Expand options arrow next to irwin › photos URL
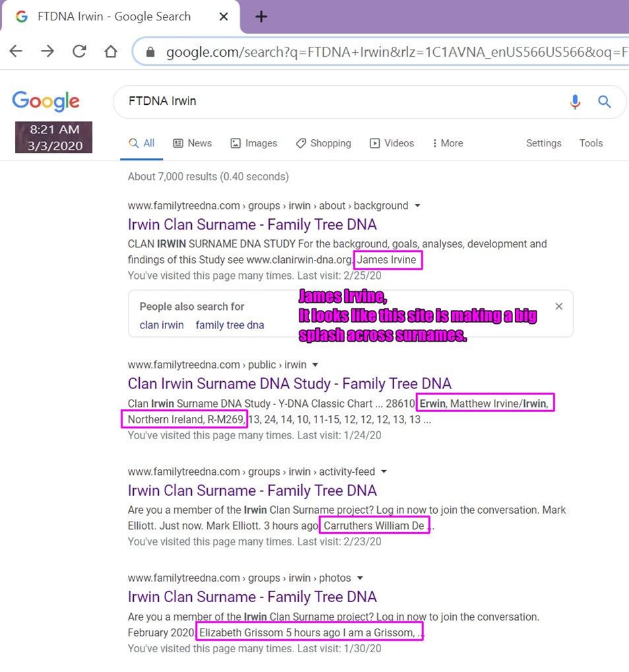629x672 pixels. (x=360, y=578)
